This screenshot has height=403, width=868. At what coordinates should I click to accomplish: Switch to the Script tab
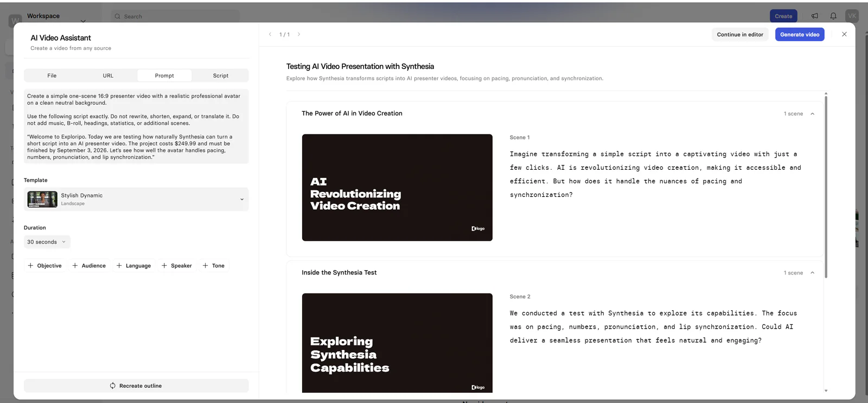click(221, 75)
